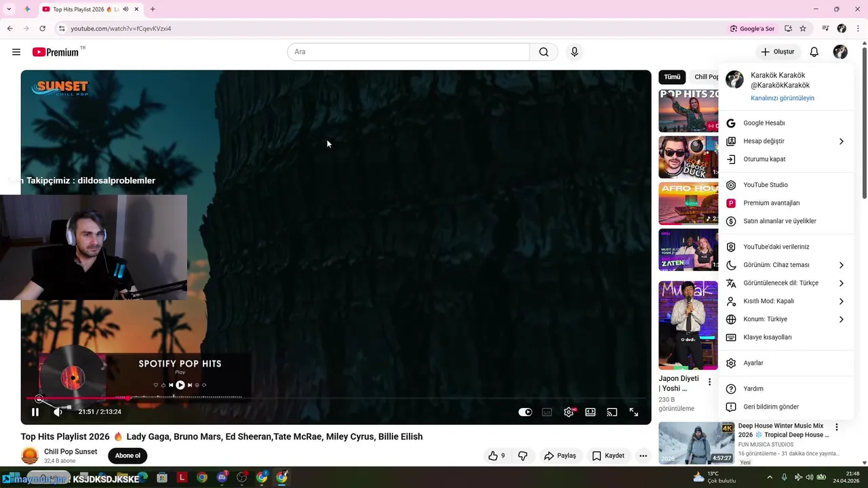Like the video
868x488 pixels.
pos(497,456)
